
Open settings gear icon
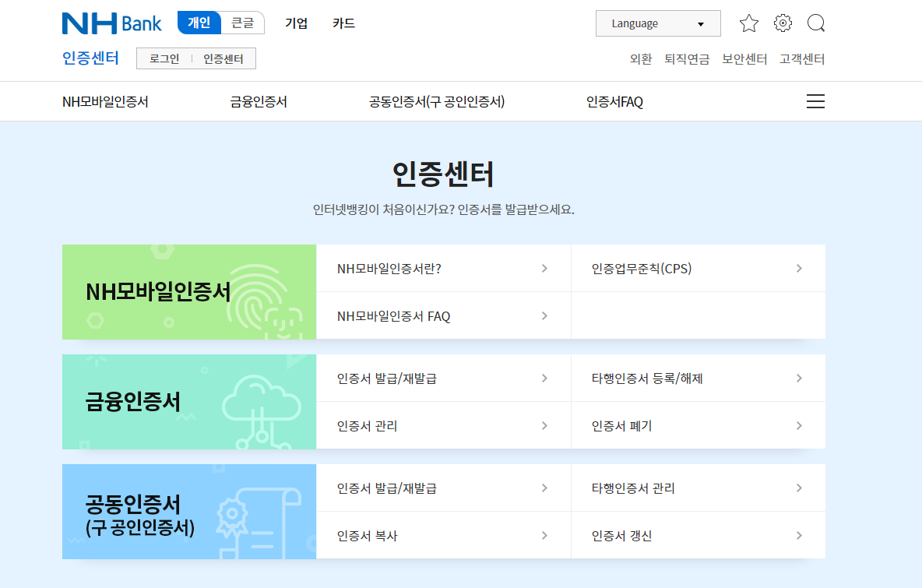click(x=783, y=23)
